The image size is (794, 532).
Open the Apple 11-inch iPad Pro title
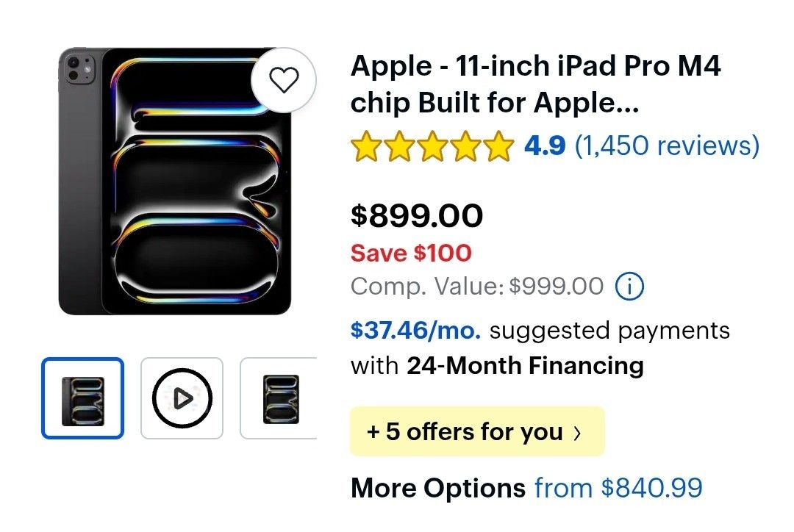pyautogui.click(x=535, y=83)
